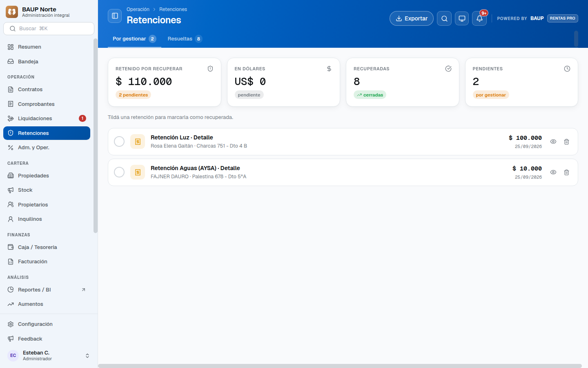Switch to Resueltas tab

point(185,39)
